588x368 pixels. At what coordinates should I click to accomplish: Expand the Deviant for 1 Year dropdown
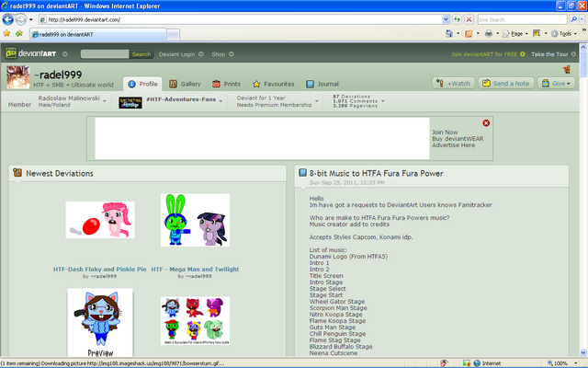316,101
